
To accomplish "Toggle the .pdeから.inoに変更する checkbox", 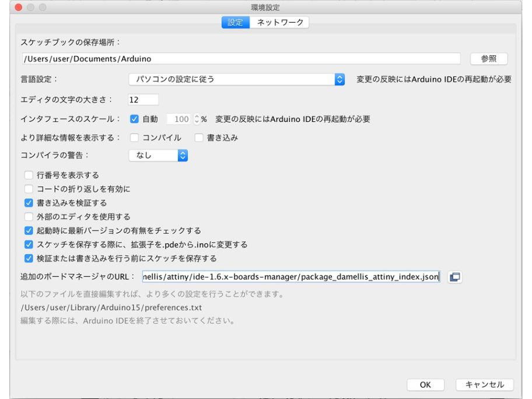I will tap(29, 244).
